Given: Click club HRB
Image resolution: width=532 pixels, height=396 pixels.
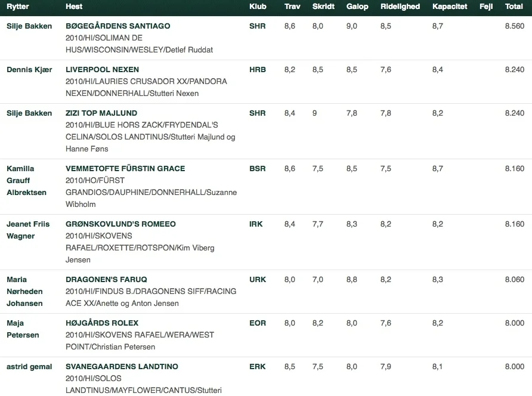Looking at the screenshot, I should pyautogui.click(x=258, y=70).
